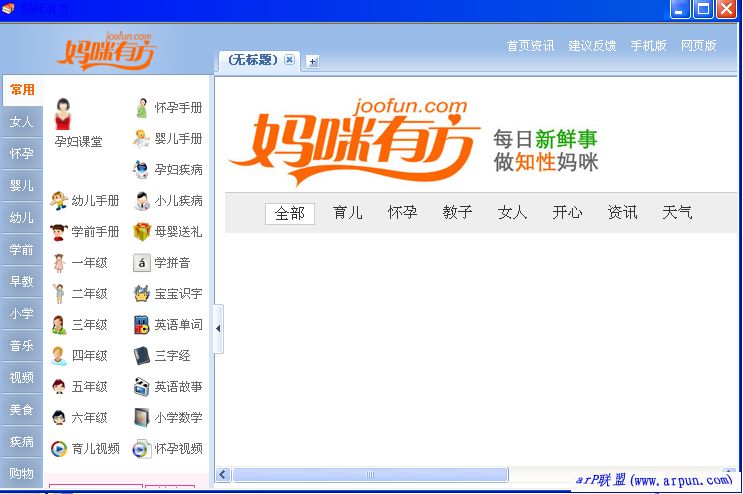Select the 美食 sidebar tab
Viewport: 743px width, 494px height.
[22, 410]
